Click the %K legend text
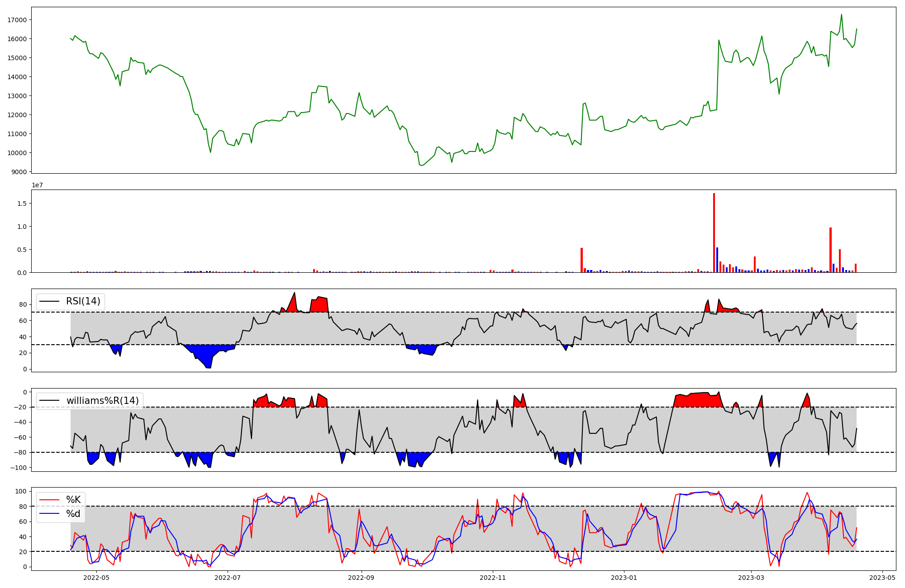 (73, 500)
